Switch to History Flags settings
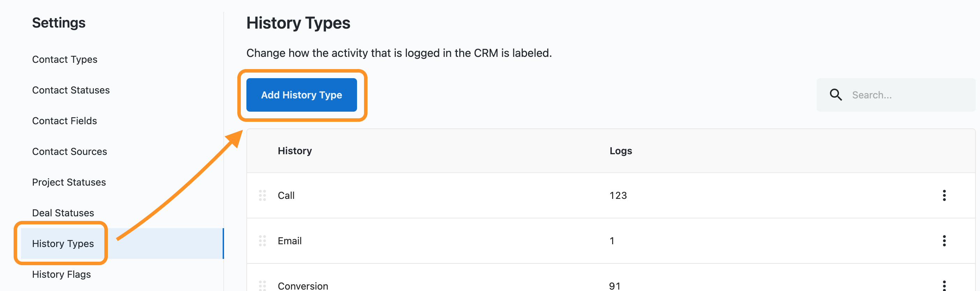 pos(61,274)
